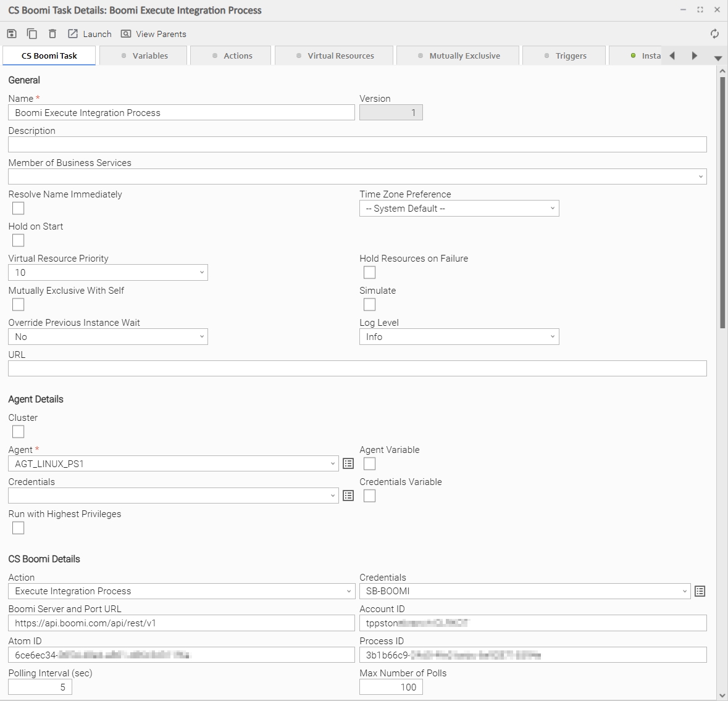728x701 pixels.
Task: Click the Delete trash icon
Action: (x=52, y=34)
